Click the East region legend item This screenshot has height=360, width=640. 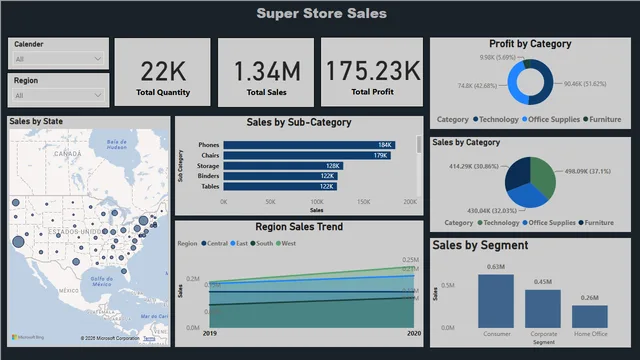tap(239, 243)
